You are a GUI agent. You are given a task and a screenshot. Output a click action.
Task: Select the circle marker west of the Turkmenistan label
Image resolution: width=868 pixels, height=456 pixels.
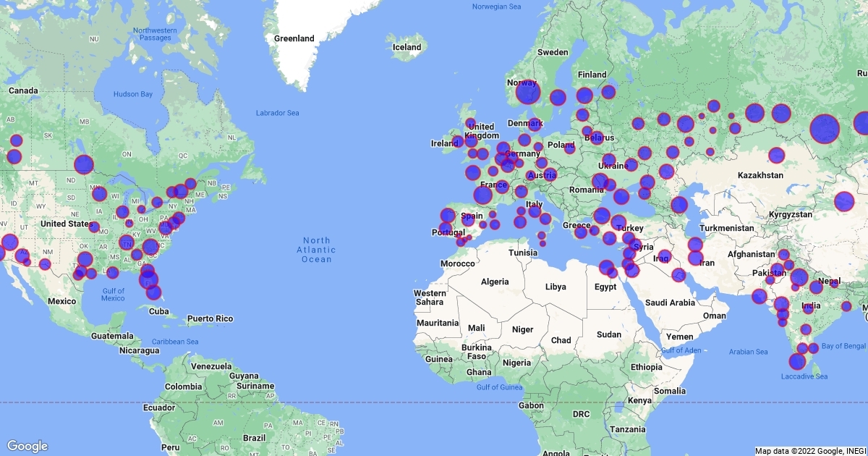[678, 205]
